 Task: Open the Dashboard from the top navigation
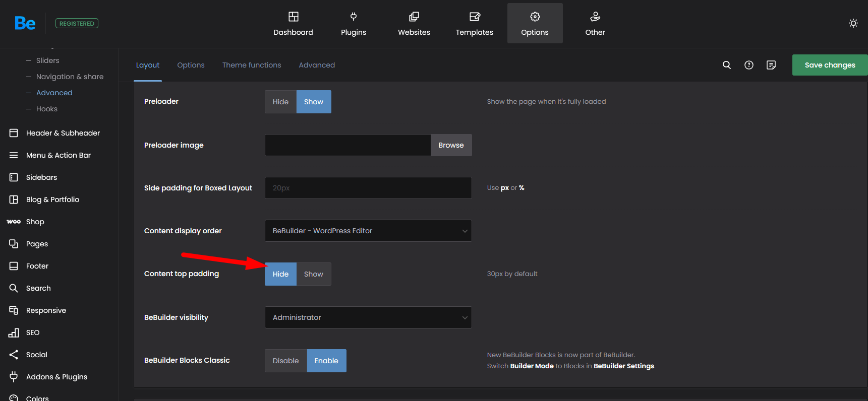tap(293, 23)
